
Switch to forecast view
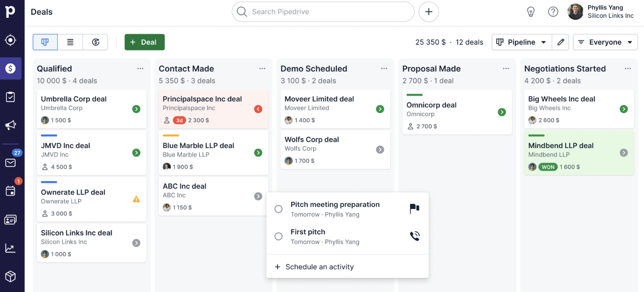click(95, 42)
